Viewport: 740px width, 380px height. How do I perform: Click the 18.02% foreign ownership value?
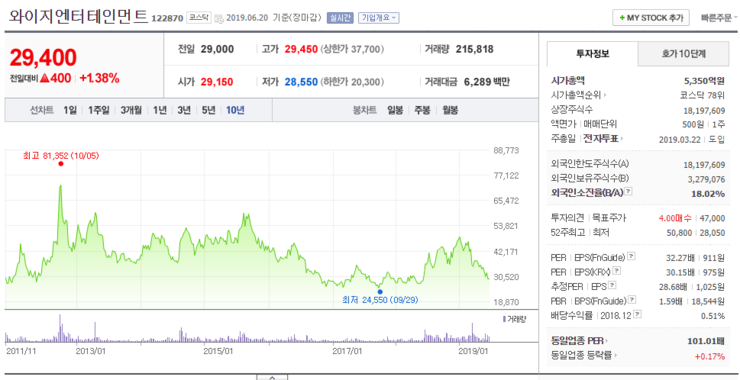click(x=709, y=194)
